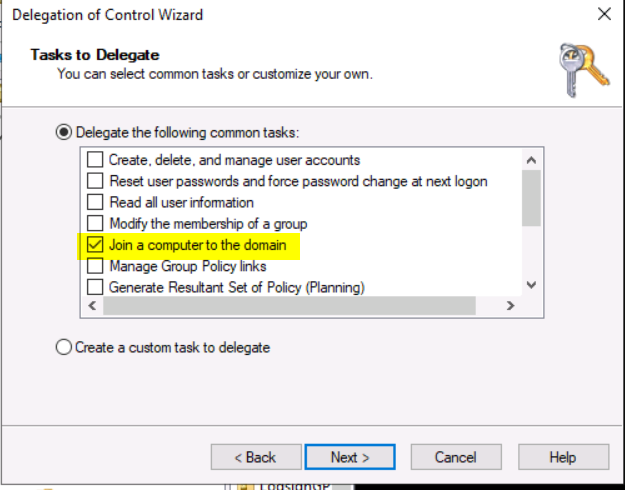Open wizard Help
Image resolution: width=625 pixels, height=490 pixels.
pyautogui.click(x=563, y=457)
